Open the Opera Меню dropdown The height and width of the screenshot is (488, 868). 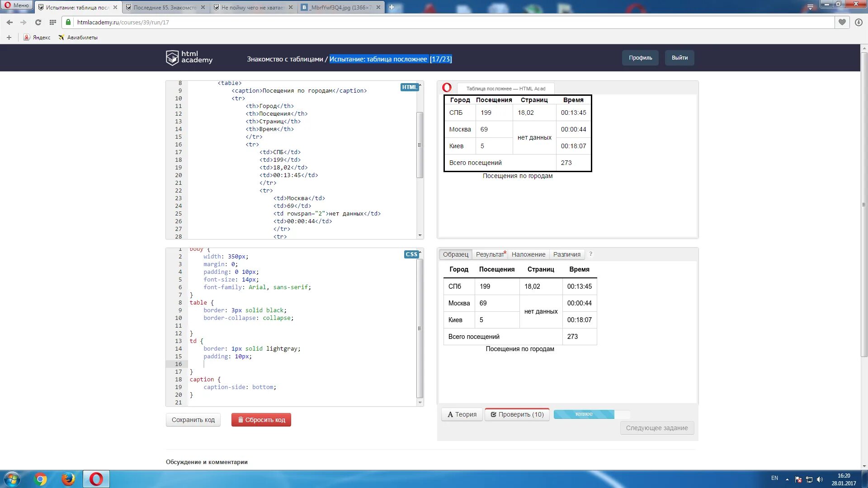pos(17,5)
